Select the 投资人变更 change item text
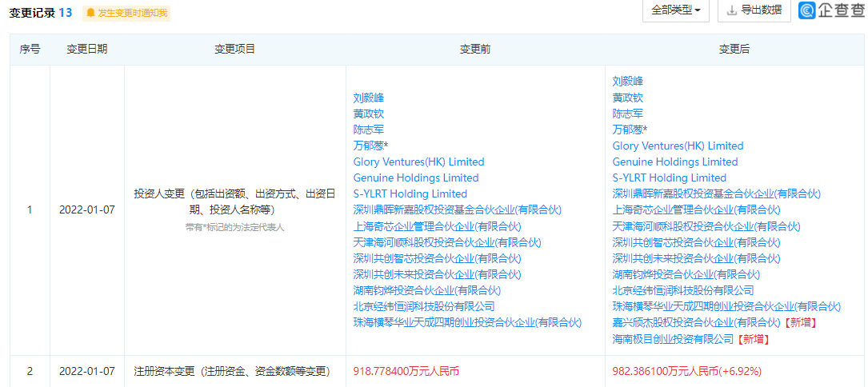868x387 pixels. (x=234, y=202)
